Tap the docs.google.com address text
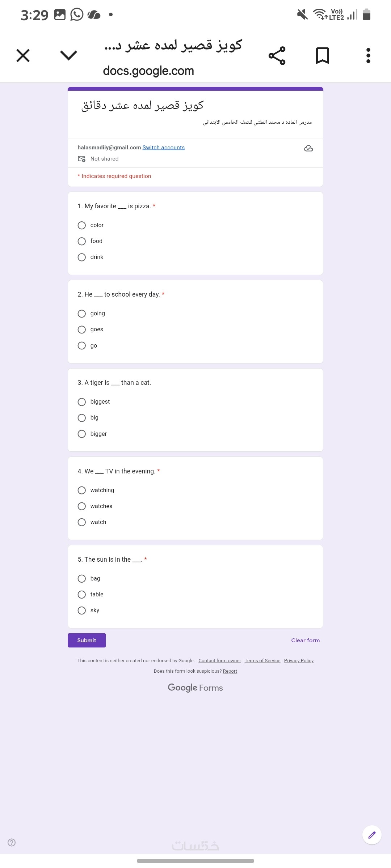 [x=148, y=71]
